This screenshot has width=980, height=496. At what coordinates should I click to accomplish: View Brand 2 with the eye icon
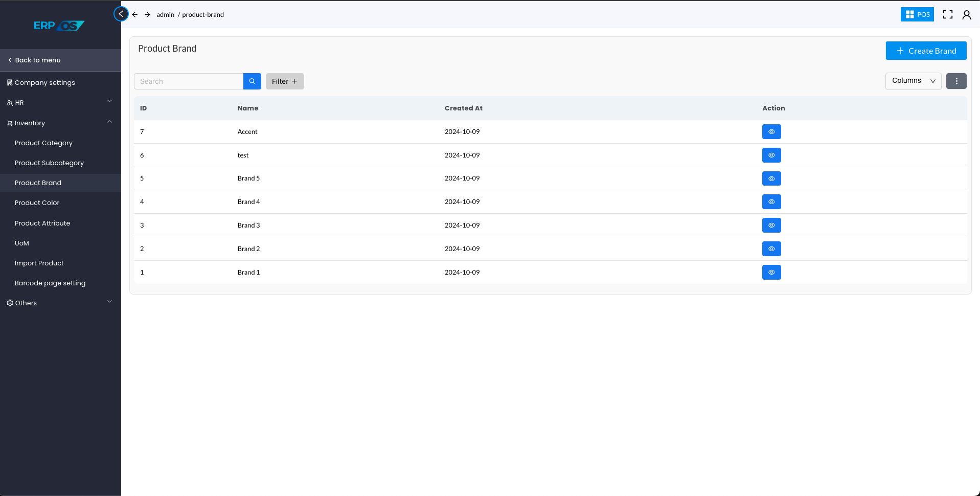coord(771,249)
